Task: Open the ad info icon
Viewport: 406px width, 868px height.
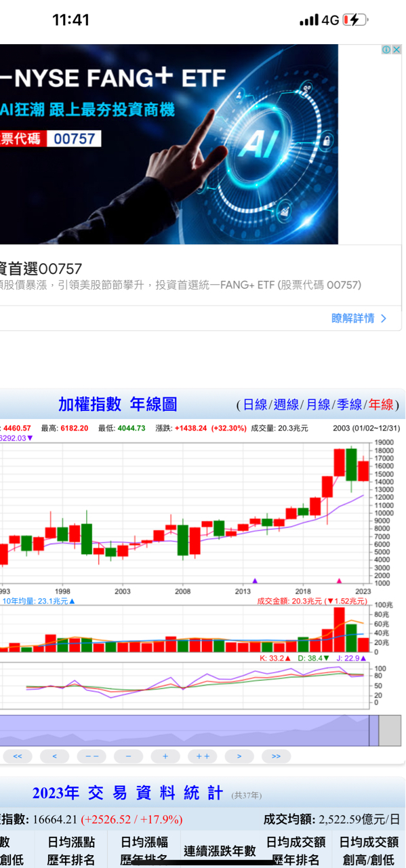Action: pos(386,50)
